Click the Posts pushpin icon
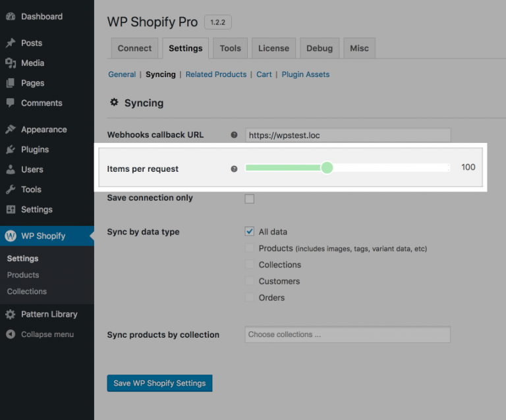The width and height of the screenshot is (506, 420). click(11, 43)
